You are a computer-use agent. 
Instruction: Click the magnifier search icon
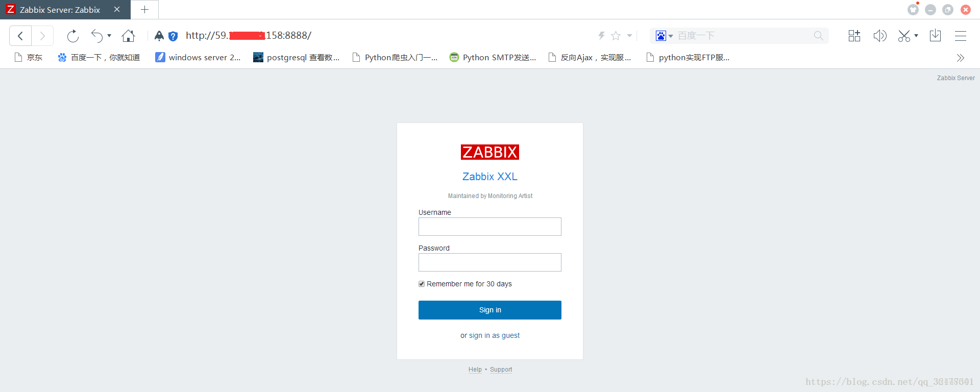click(819, 36)
